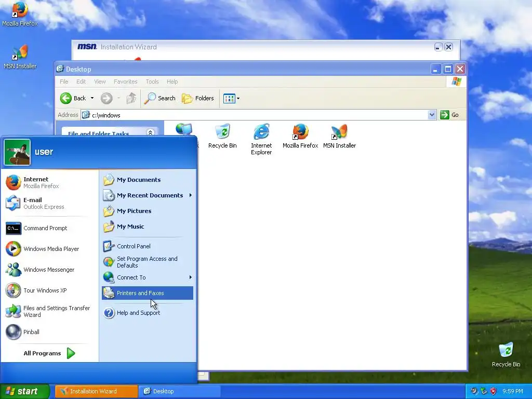Select MSN Installer shortcut in Desktop window

coord(339,137)
